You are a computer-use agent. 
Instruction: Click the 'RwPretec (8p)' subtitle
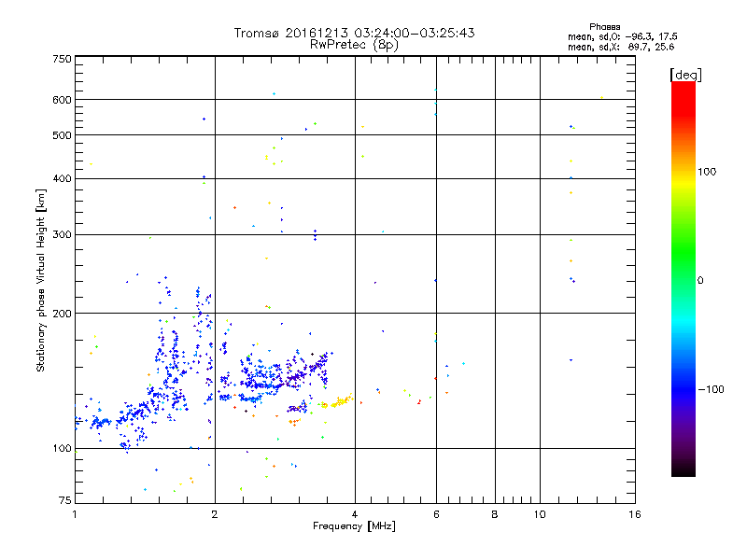click(354, 45)
